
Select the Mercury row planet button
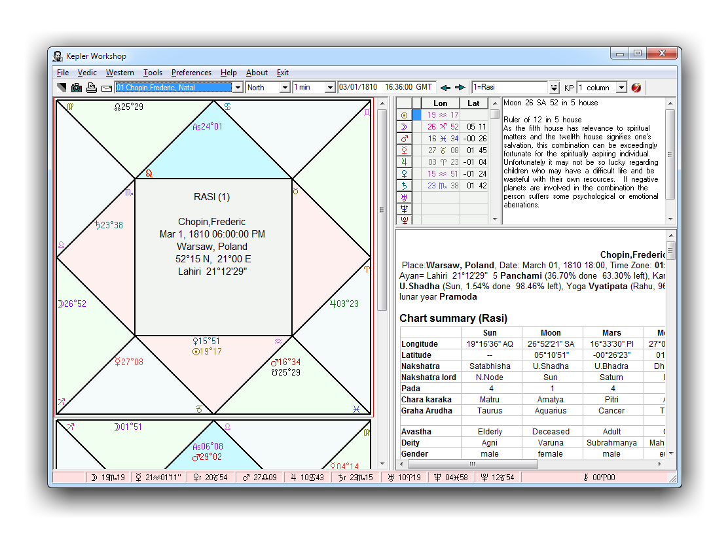(405, 150)
